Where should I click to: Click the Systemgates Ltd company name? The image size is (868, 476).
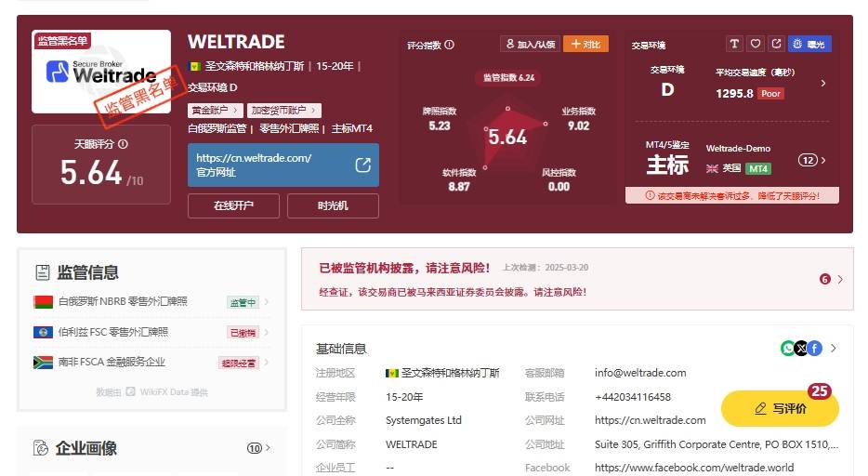coord(424,420)
